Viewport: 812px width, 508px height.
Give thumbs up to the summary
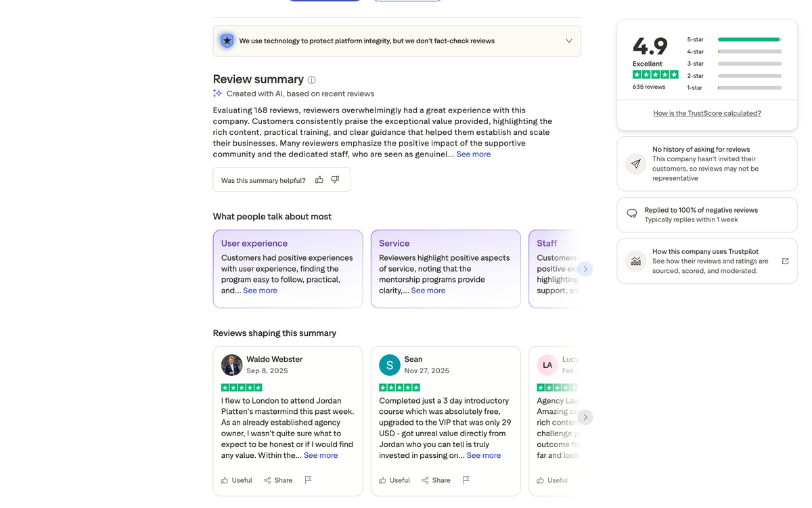point(319,179)
